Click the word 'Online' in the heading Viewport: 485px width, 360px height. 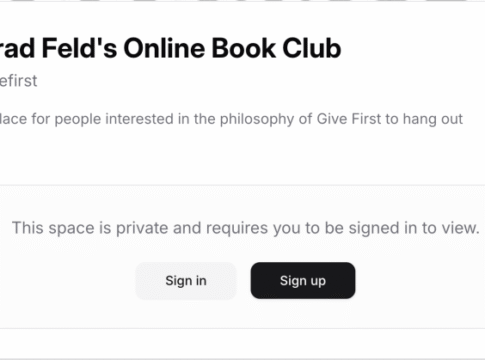coord(165,49)
